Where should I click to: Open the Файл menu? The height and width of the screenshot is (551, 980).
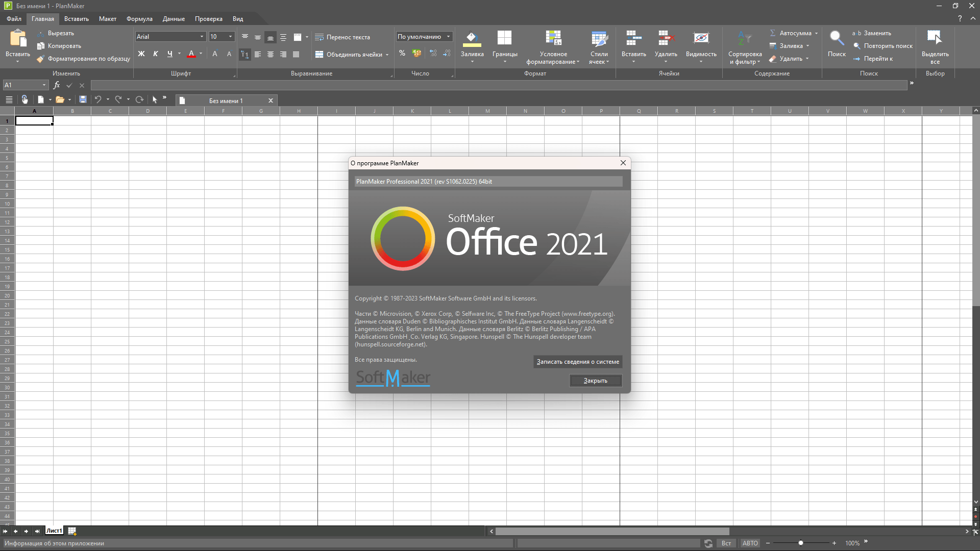pos(14,19)
